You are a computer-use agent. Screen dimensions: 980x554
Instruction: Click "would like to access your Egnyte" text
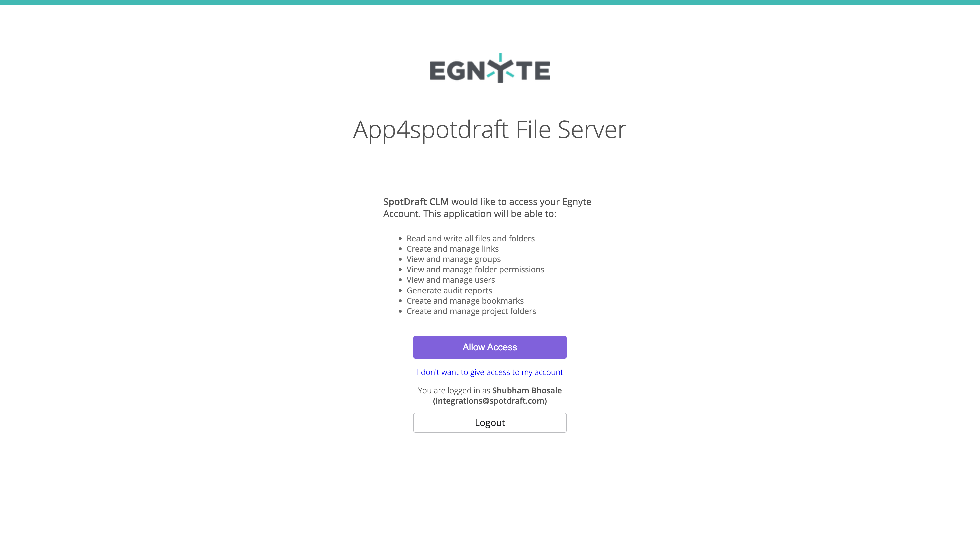click(x=521, y=202)
